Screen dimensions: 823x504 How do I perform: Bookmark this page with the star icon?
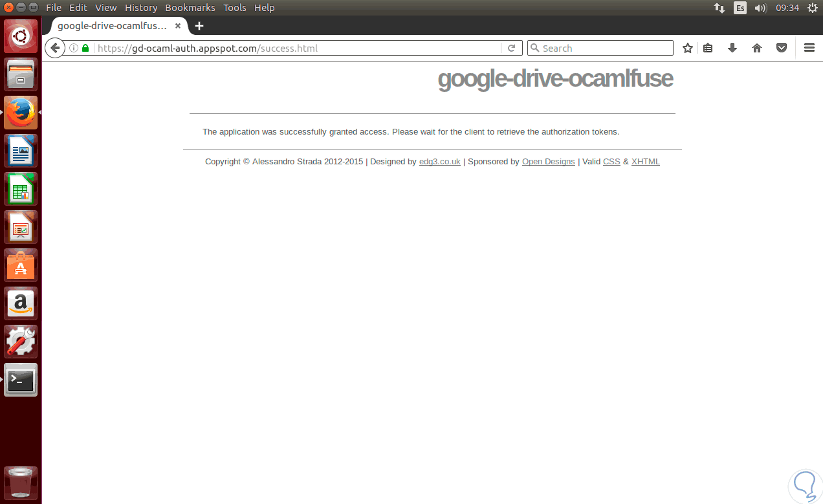[x=688, y=48]
